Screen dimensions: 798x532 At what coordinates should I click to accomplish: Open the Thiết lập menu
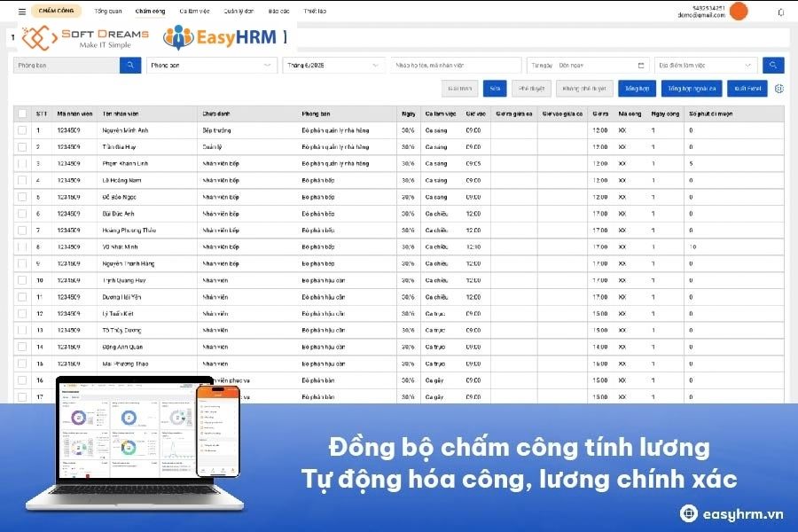(315, 12)
